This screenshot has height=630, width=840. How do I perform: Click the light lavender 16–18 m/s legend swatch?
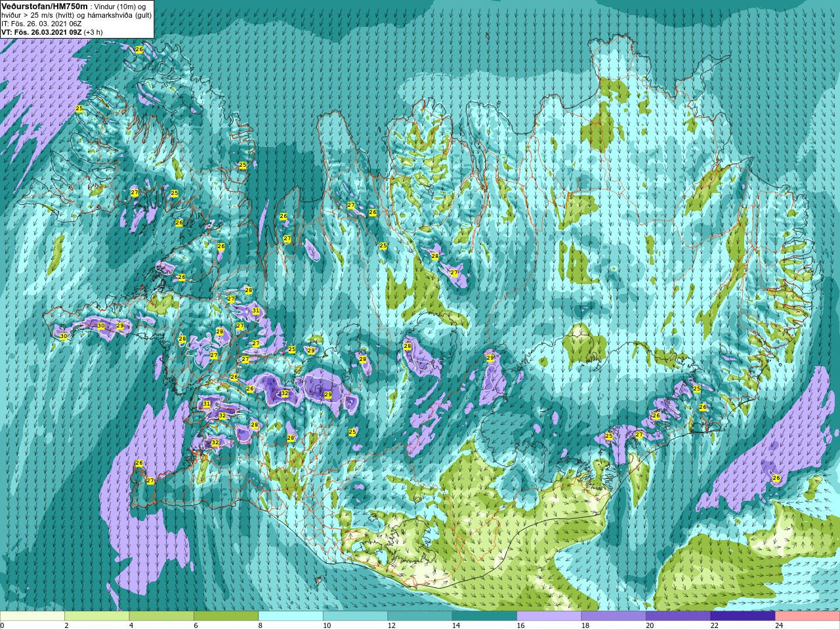(x=549, y=616)
